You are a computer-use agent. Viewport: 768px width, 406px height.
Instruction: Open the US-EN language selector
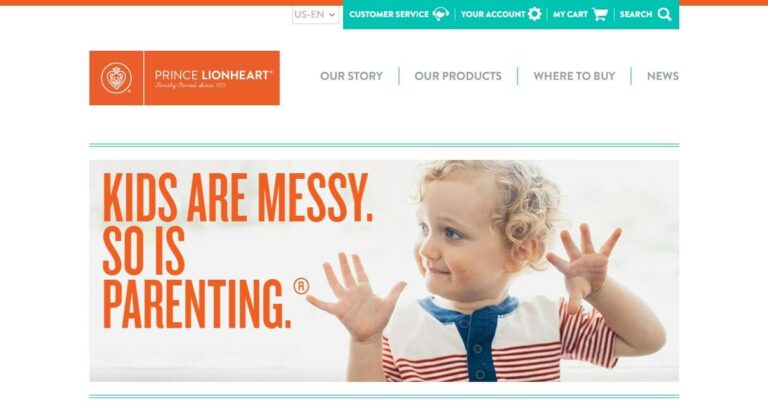click(x=315, y=15)
